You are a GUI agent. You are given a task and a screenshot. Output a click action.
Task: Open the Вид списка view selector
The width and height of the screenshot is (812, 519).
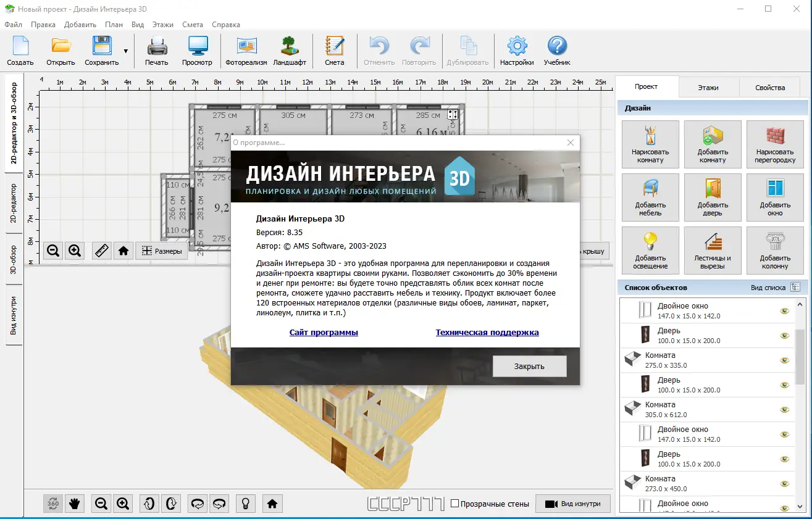click(x=795, y=288)
